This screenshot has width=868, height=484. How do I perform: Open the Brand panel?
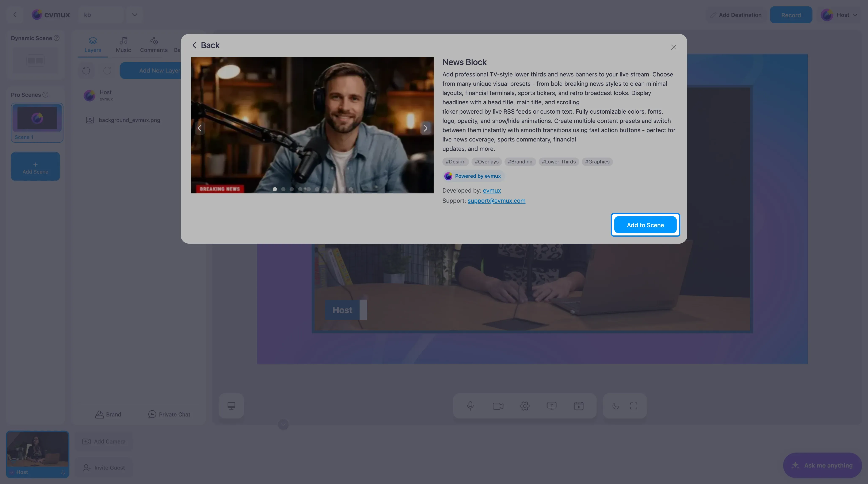pyautogui.click(x=108, y=414)
